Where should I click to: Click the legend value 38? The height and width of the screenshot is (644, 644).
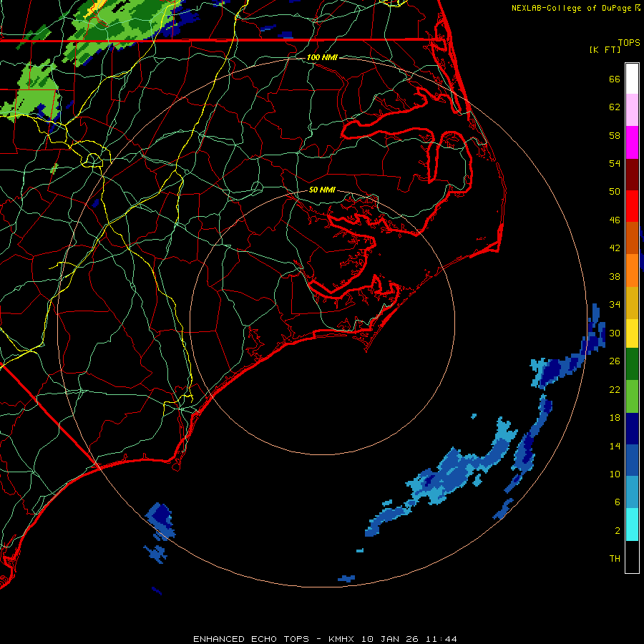615,277
